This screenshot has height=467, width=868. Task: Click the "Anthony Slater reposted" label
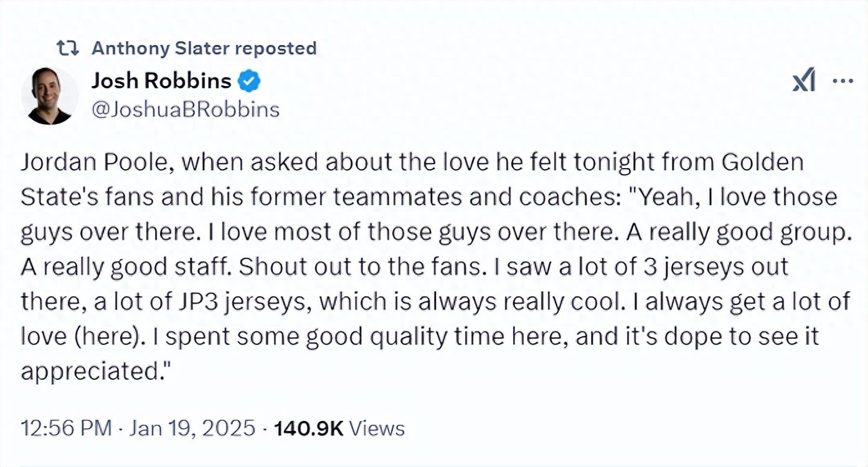click(204, 48)
